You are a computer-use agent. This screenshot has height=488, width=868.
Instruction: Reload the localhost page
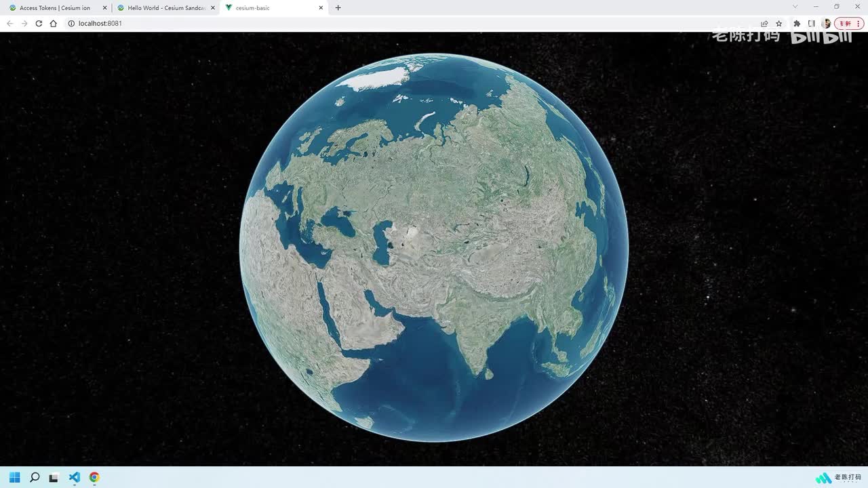click(x=39, y=23)
